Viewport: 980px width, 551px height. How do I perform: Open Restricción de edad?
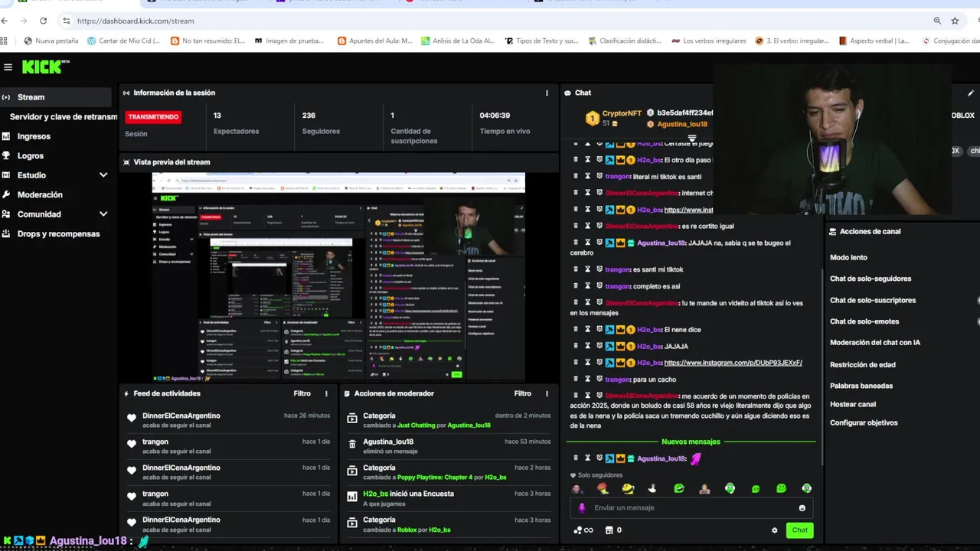point(863,364)
